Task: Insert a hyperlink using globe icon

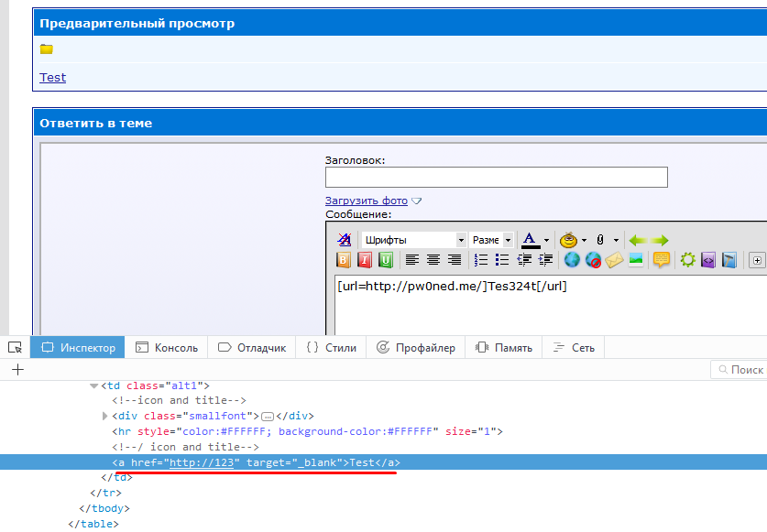Action: click(x=572, y=260)
